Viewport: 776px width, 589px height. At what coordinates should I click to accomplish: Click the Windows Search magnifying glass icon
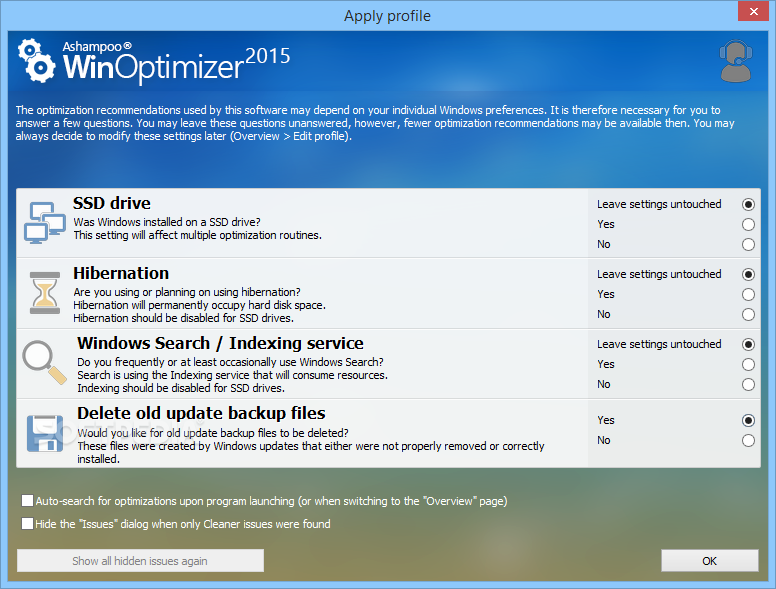(44, 362)
